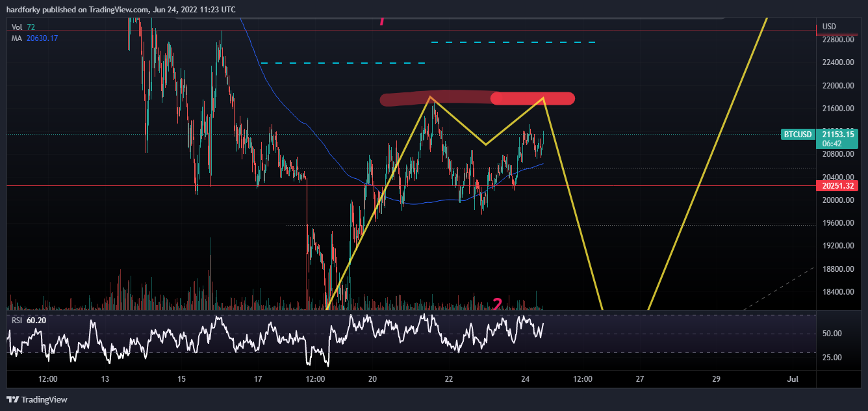Click the RSI 25.00 axis label

832,357
